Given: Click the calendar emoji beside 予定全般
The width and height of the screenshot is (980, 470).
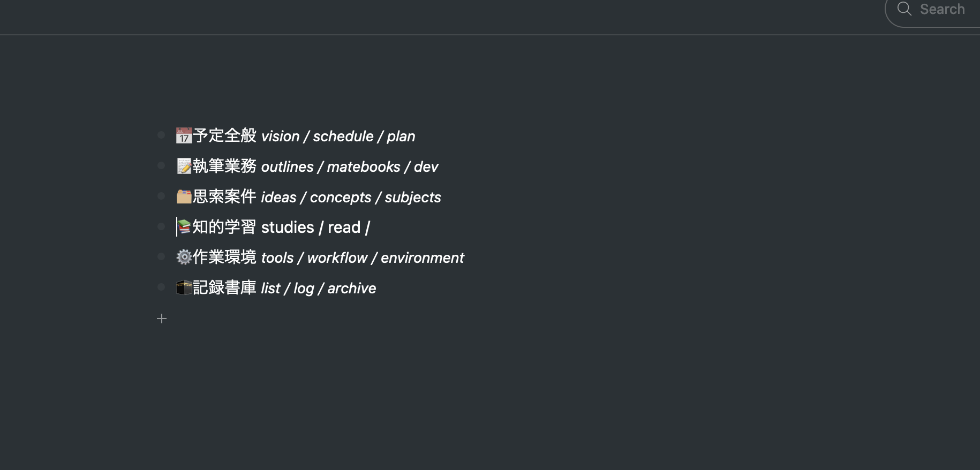Looking at the screenshot, I should coord(184,135).
